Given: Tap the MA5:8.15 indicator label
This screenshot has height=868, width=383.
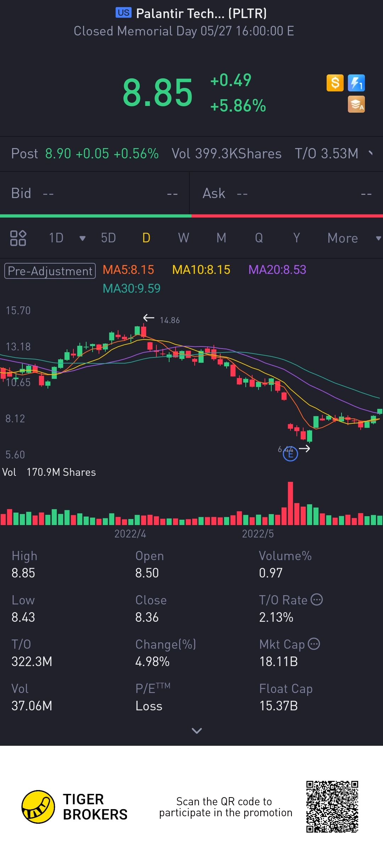Looking at the screenshot, I should point(128,270).
